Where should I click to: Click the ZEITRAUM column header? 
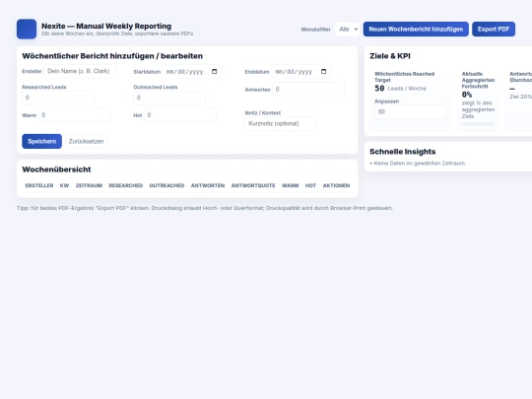(x=89, y=185)
